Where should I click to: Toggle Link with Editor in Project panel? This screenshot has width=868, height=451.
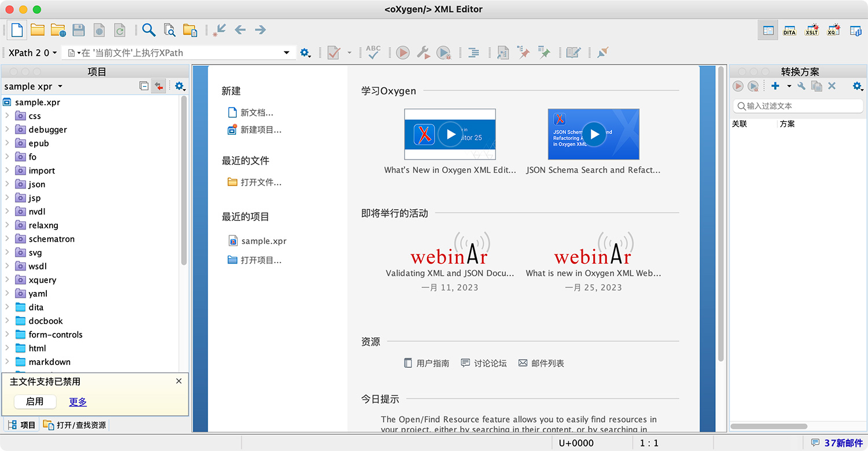(x=159, y=86)
